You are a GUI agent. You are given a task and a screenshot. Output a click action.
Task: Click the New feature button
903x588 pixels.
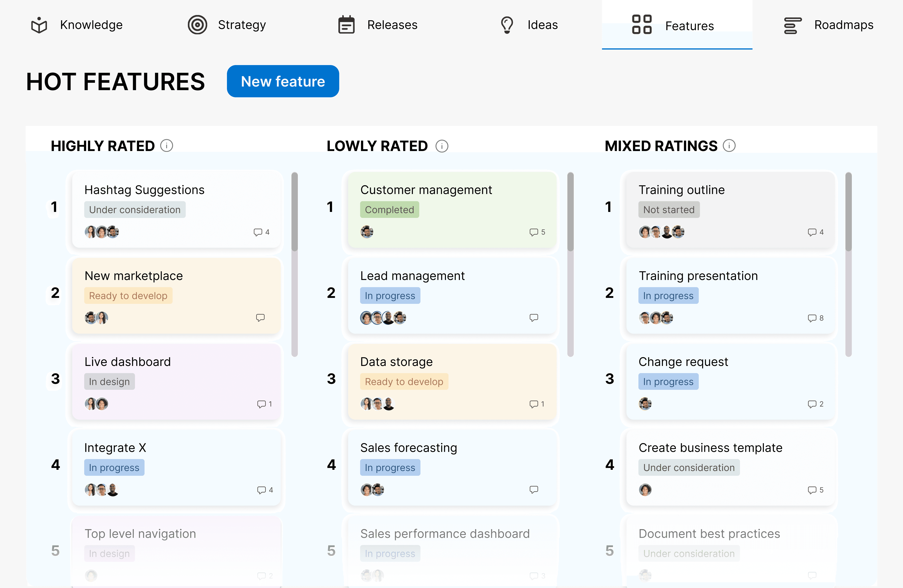(283, 82)
